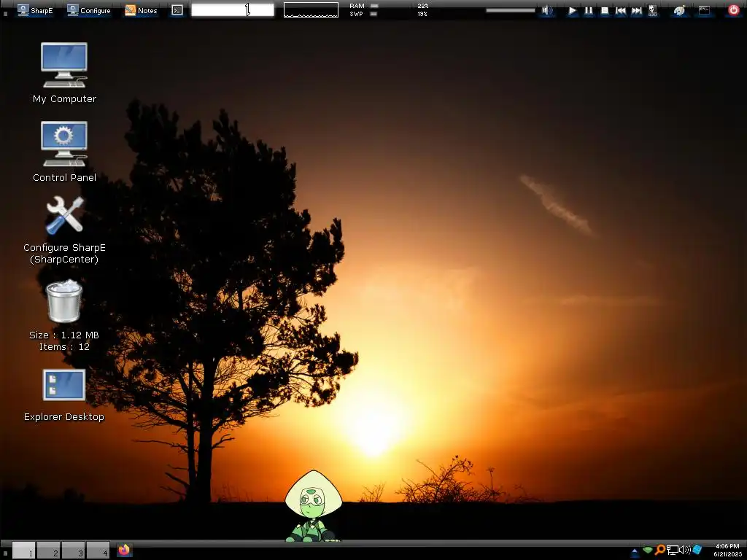Focus the white command input field
The image size is (747, 560).
[233, 9]
